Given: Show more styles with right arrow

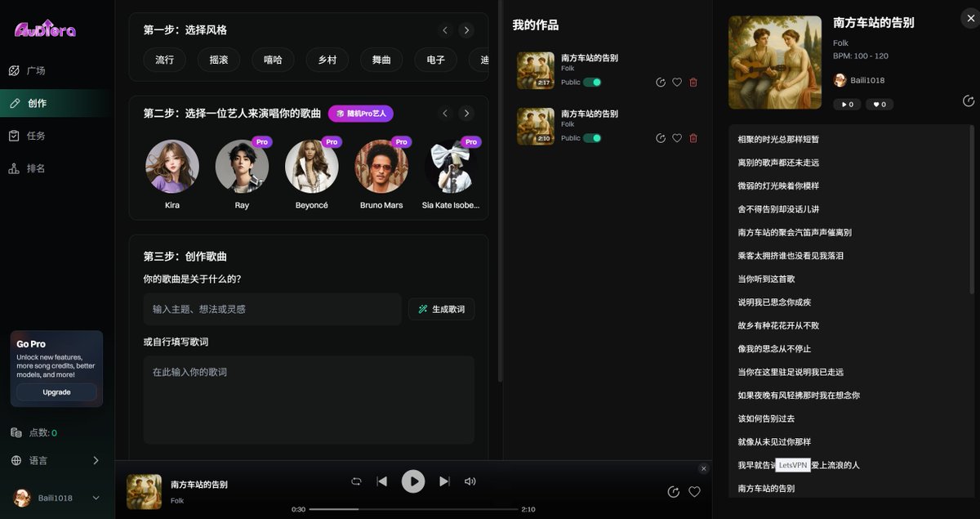Looking at the screenshot, I should 466,30.
